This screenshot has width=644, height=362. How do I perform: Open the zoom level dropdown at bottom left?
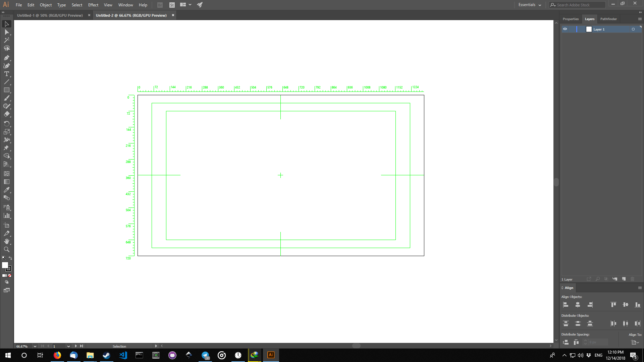[x=35, y=346]
